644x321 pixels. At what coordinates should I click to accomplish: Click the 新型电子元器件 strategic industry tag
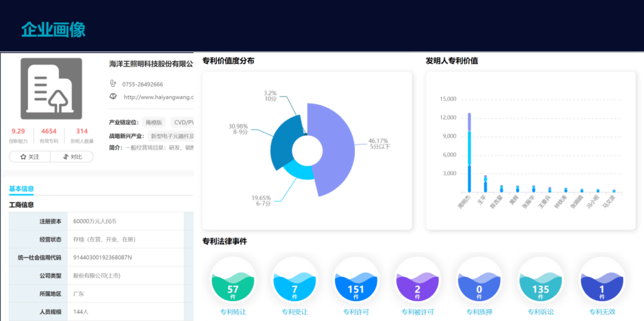(x=170, y=136)
